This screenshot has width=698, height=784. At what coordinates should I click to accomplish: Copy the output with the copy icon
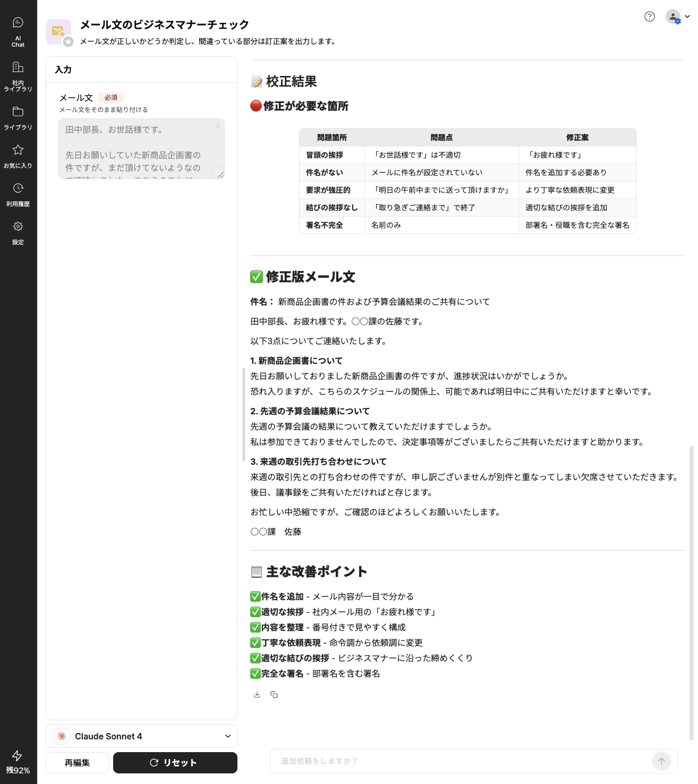click(x=274, y=694)
